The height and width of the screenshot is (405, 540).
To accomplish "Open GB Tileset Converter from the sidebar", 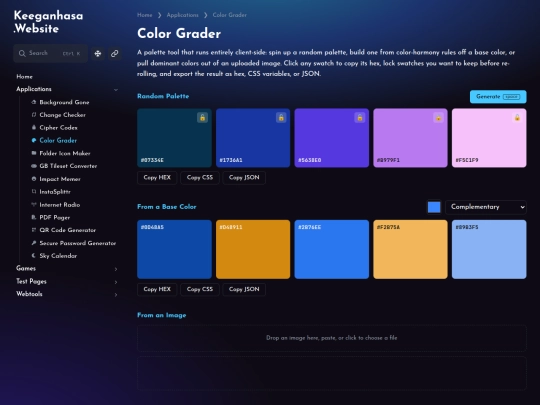I will (68, 166).
